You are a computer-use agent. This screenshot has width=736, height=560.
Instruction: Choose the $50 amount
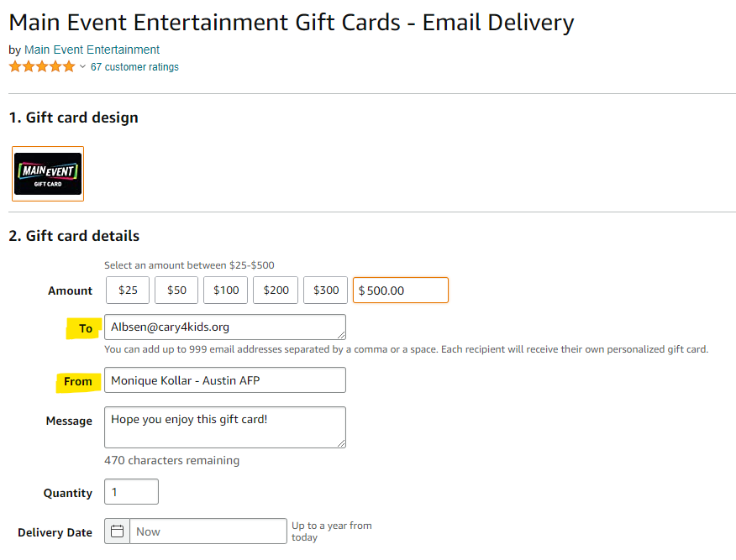(176, 290)
